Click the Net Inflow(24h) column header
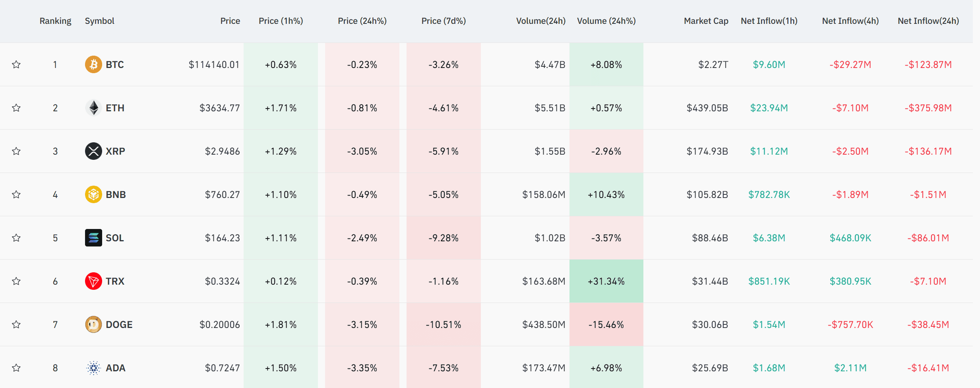The image size is (980, 388). [x=928, y=21]
